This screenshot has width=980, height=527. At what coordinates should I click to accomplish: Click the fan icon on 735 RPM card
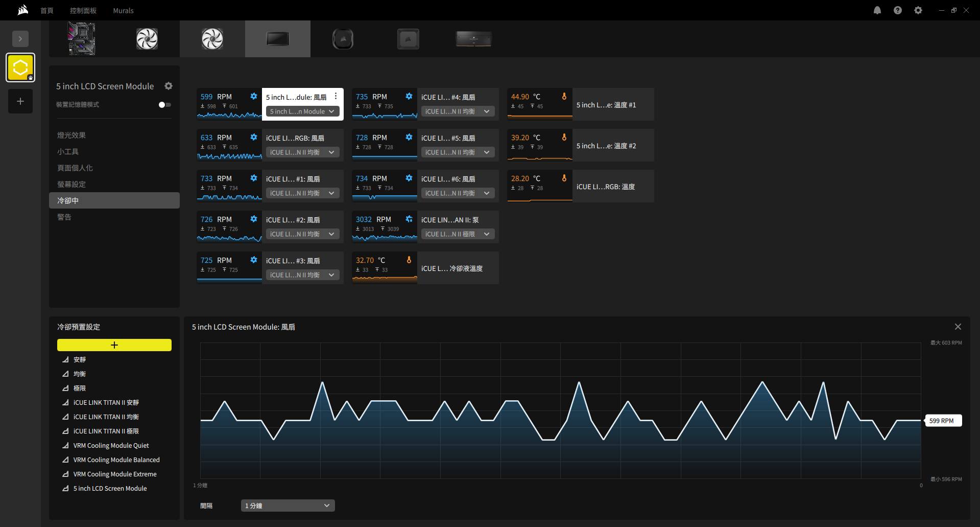click(409, 96)
